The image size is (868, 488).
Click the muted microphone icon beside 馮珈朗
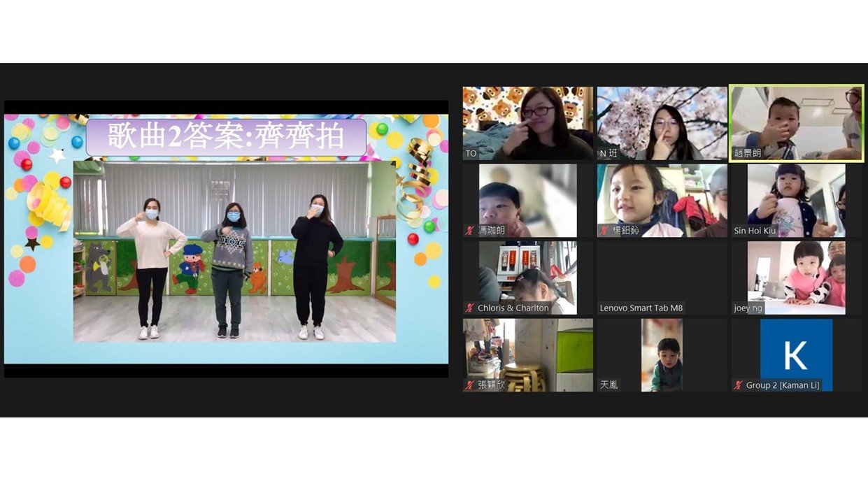click(x=470, y=230)
